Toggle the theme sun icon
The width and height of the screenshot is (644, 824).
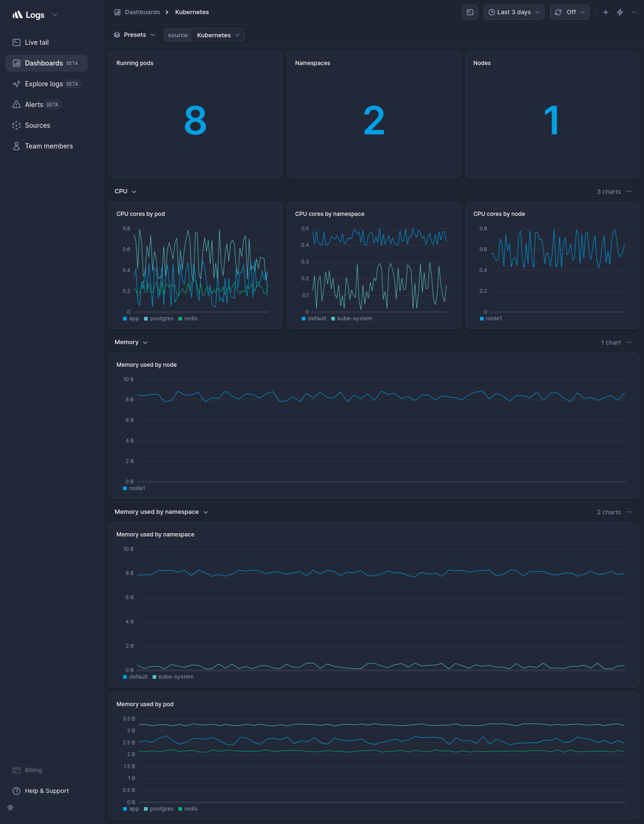pyautogui.click(x=11, y=808)
